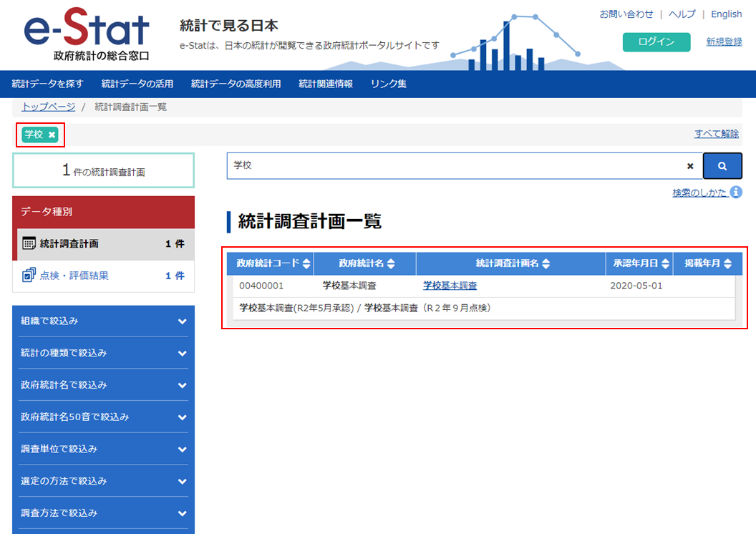Viewport: 756px width, 534px height.
Task: Click code 00400001 cell
Action: tap(261, 286)
